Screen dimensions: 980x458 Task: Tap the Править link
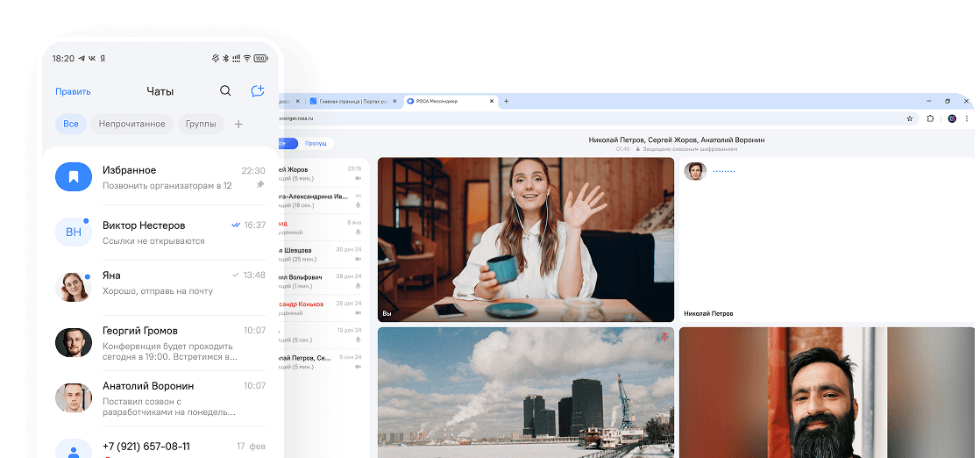[x=73, y=91]
